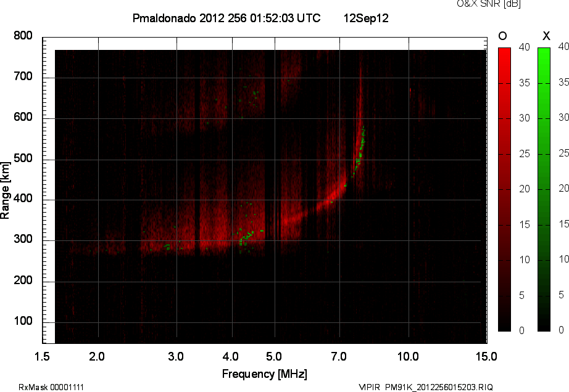
Task: Click the 1.5 frequency axis tick label
Action: [42, 356]
